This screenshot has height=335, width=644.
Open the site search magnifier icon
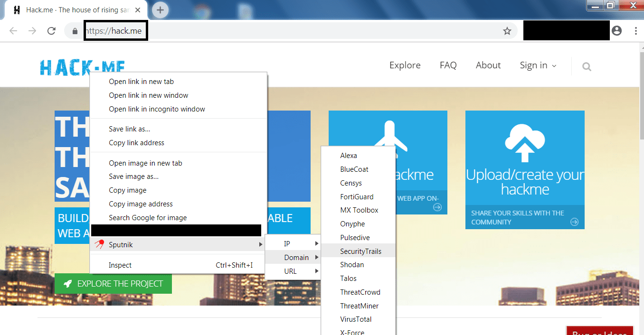(586, 66)
